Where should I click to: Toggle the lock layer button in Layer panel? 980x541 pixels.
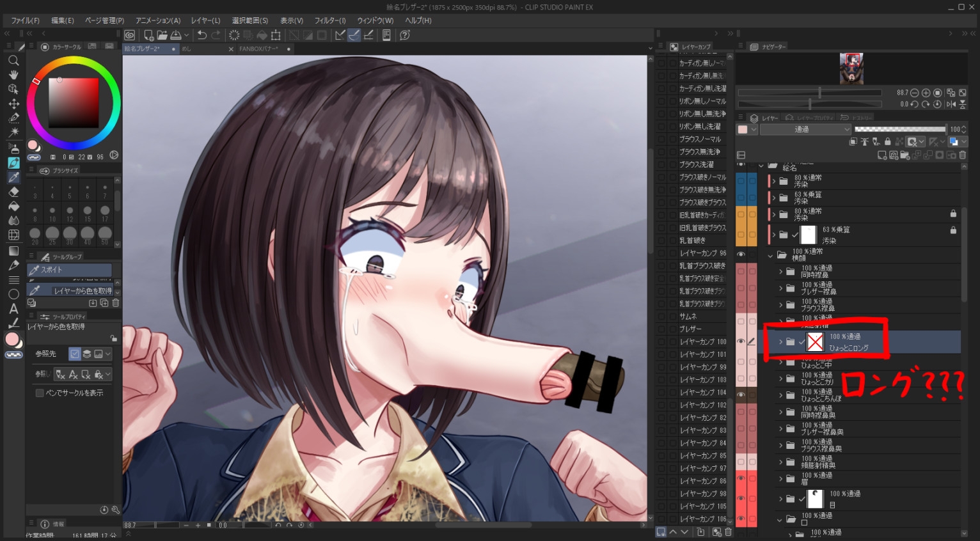coord(887,141)
